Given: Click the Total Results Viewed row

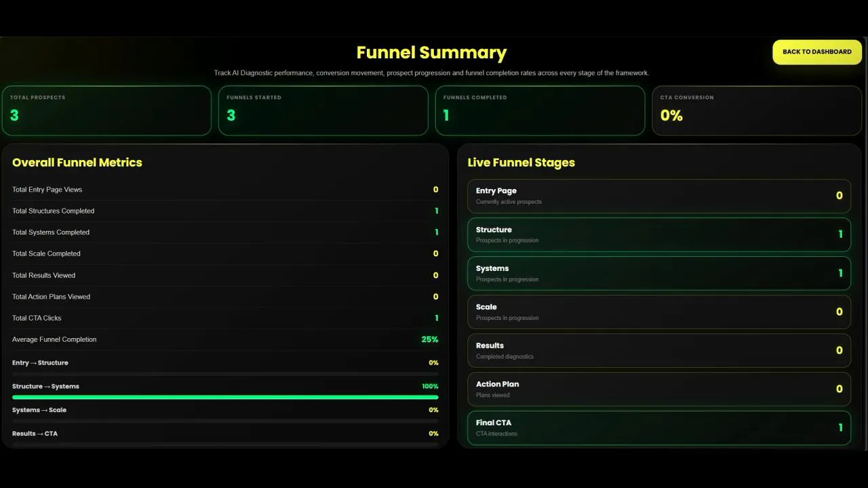Looking at the screenshot, I should [x=225, y=275].
